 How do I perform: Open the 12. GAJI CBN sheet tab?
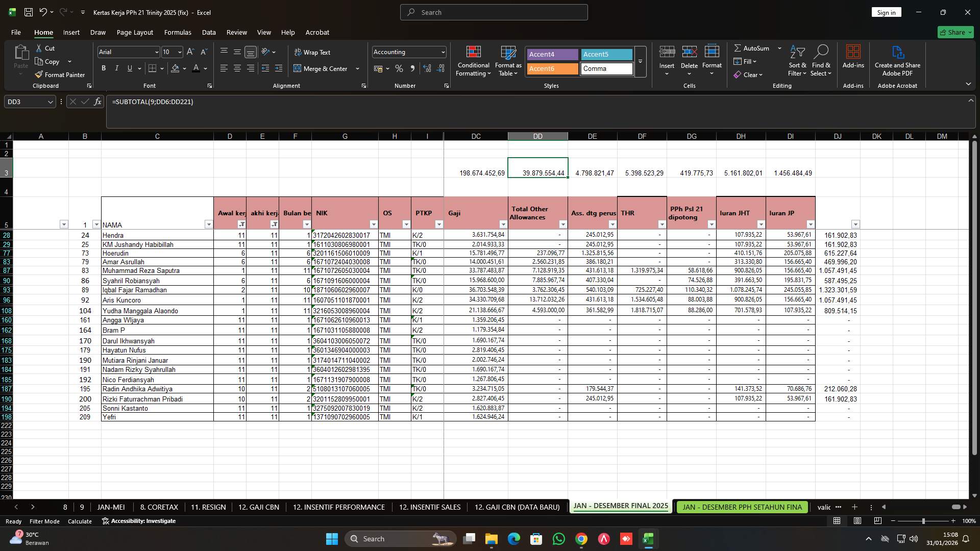(x=258, y=507)
